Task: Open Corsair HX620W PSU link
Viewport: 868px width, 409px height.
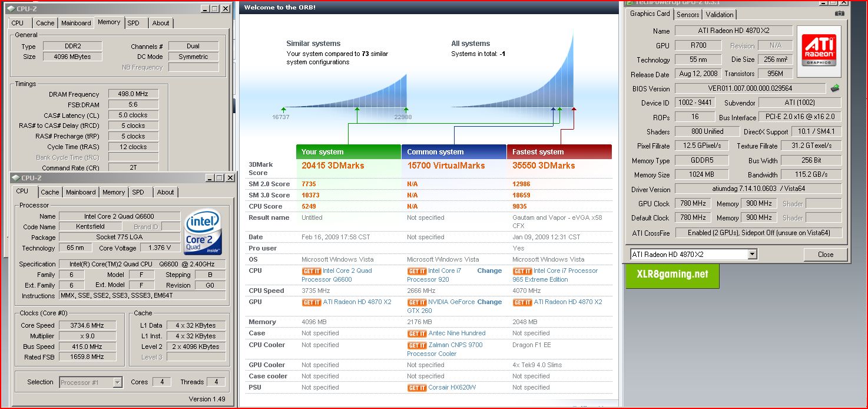Action: point(452,388)
